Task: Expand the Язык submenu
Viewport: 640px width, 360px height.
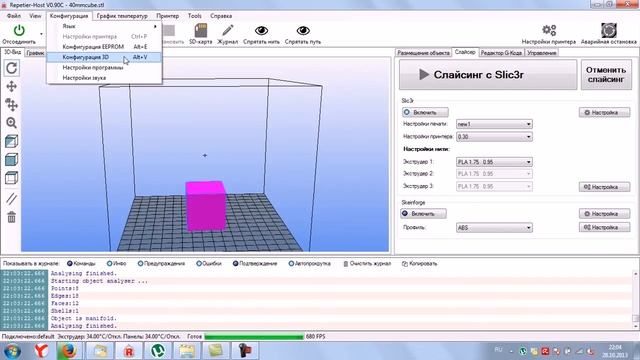Action: click(104, 26)
